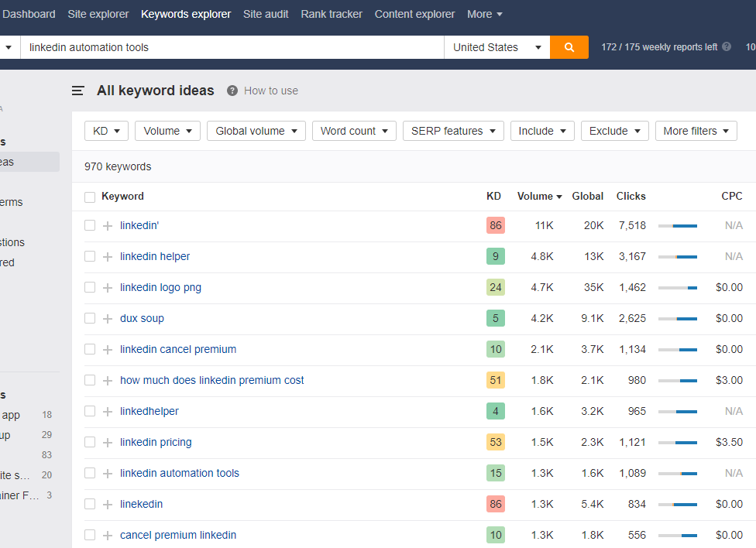This screenshot has width=756, height=548.
Task: Sort the table by KD column header
Action: pyautogui.click(x=493, y=196)
